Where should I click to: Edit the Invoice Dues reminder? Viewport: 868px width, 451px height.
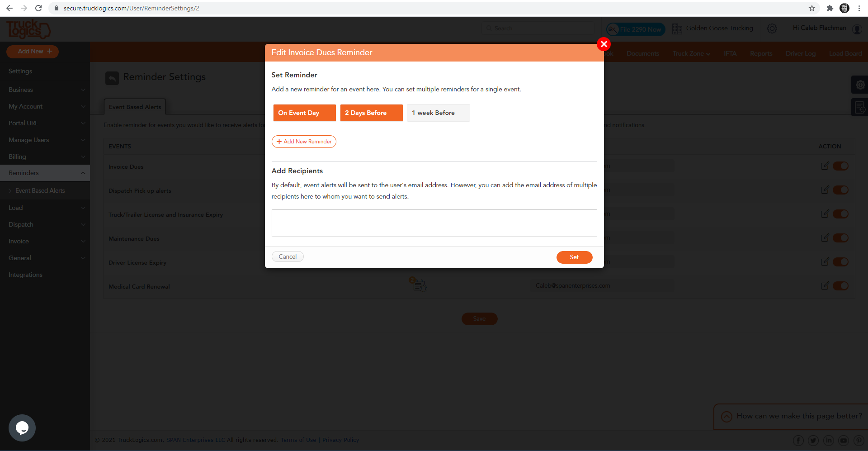(x=825, y=166)
